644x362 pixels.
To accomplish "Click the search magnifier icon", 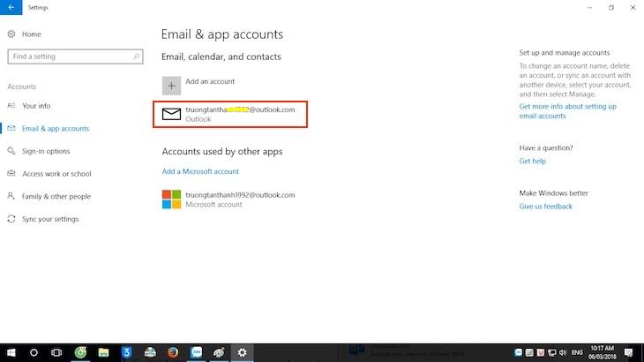I will tap(137, 57).
